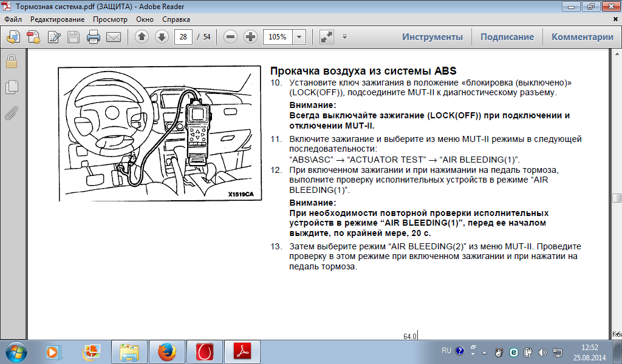
Task: Open the Инструменты pane
Action: [432, 37]
